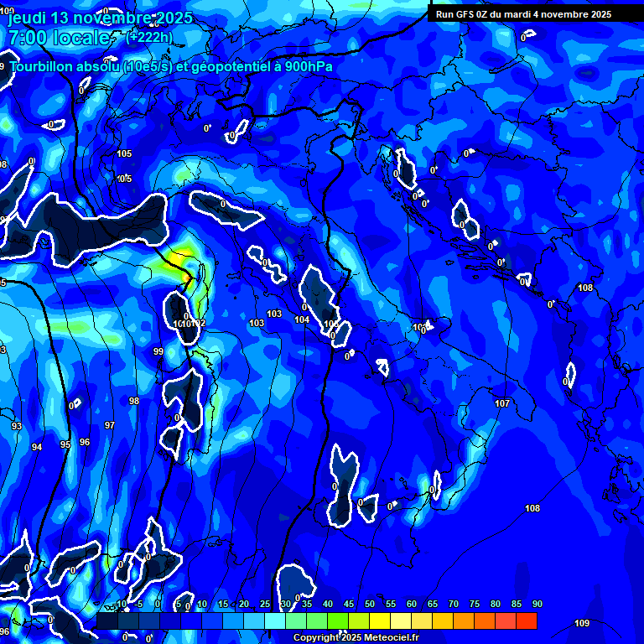Click the date title jeudi 13 novembre 2025

click(99, 18)
